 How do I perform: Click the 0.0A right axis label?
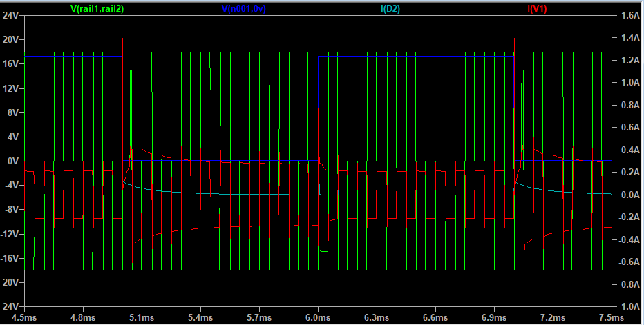(630, 195)
